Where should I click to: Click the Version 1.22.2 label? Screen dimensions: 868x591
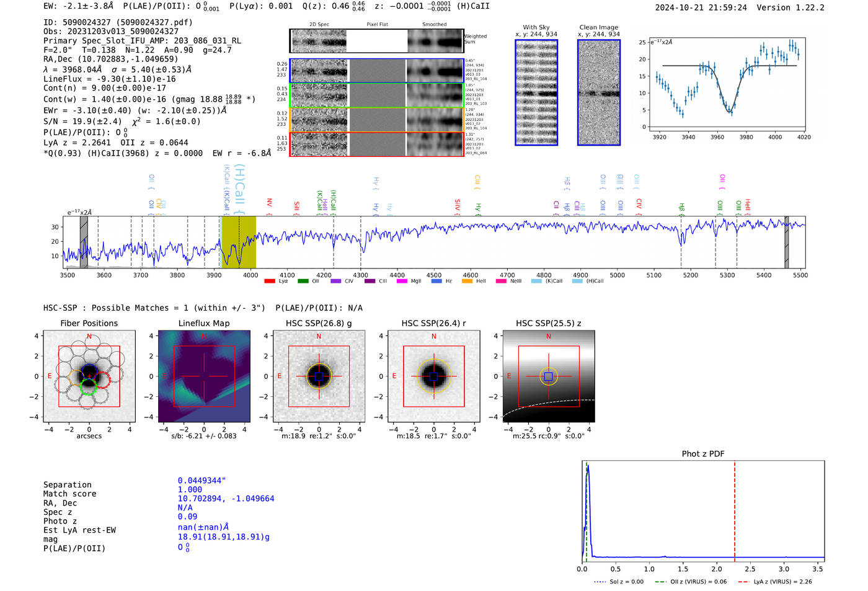click(790, 7)
